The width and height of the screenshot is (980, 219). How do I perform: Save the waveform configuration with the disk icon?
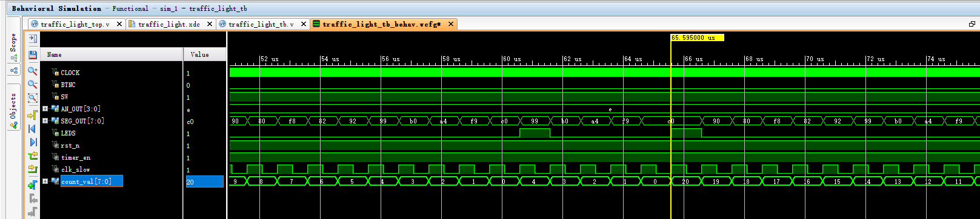(x=33, y=54)
